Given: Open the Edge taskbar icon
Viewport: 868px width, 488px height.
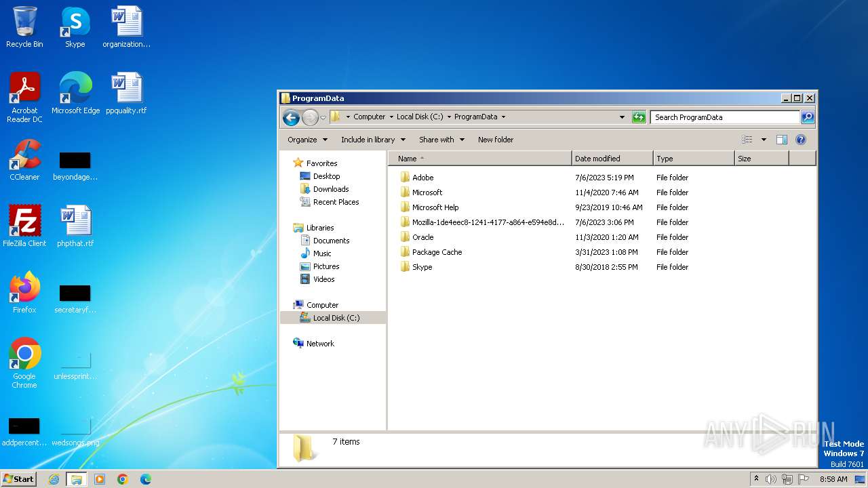Looking at the screenshot, I should pos(146,479).
